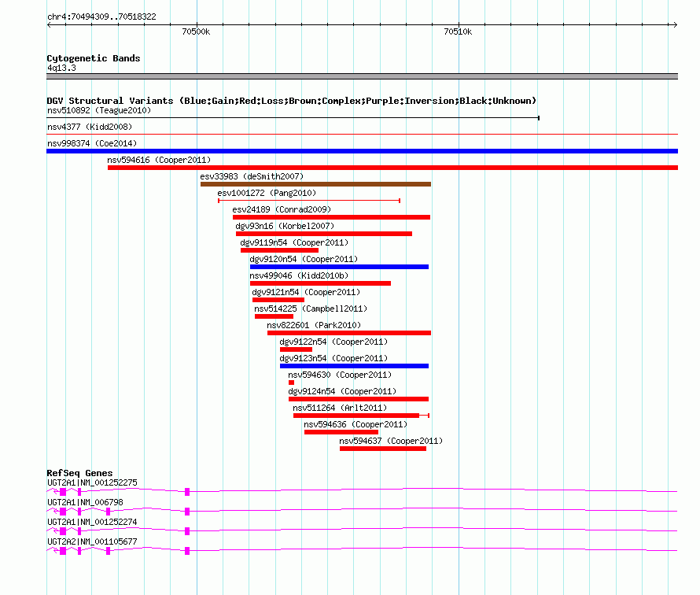This screenshot has height=595, width=700.
Task: Click the red nsv822601 loss bar
Action: click(x=349, y=333)
